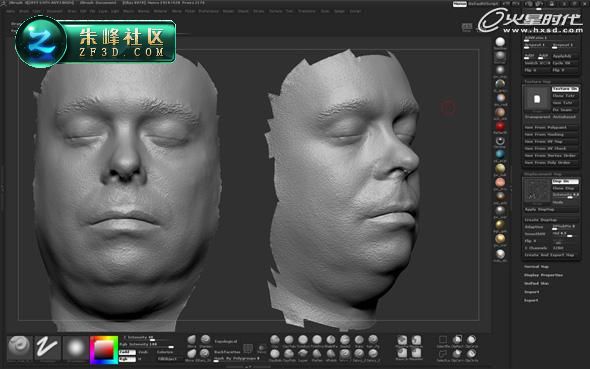Click the displacement map thumbnail preview

point(537,191)
